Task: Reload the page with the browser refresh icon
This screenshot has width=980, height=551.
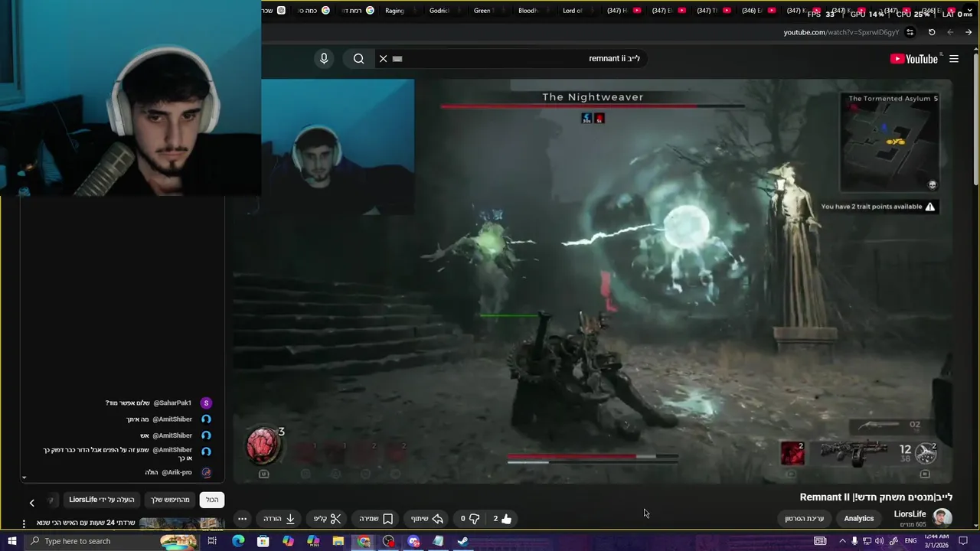Action: [x=932, y=32]
